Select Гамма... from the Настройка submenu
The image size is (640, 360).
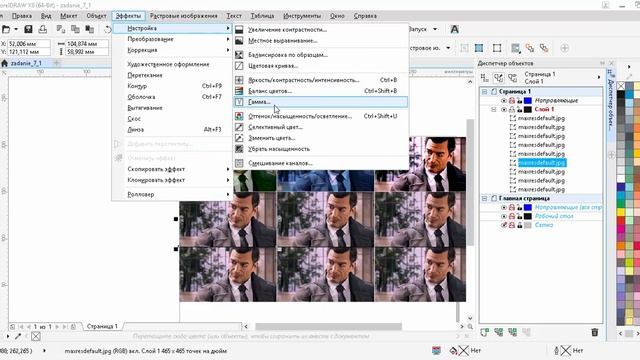tap(321, 102)
